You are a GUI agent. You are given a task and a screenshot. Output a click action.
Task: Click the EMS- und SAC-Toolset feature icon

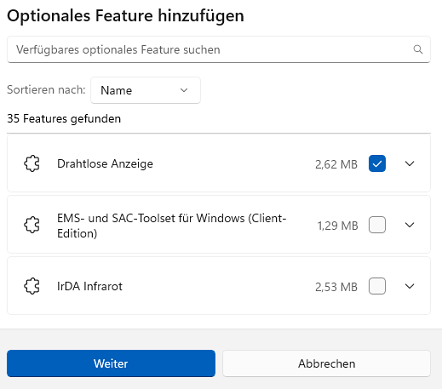pos(32,225)
